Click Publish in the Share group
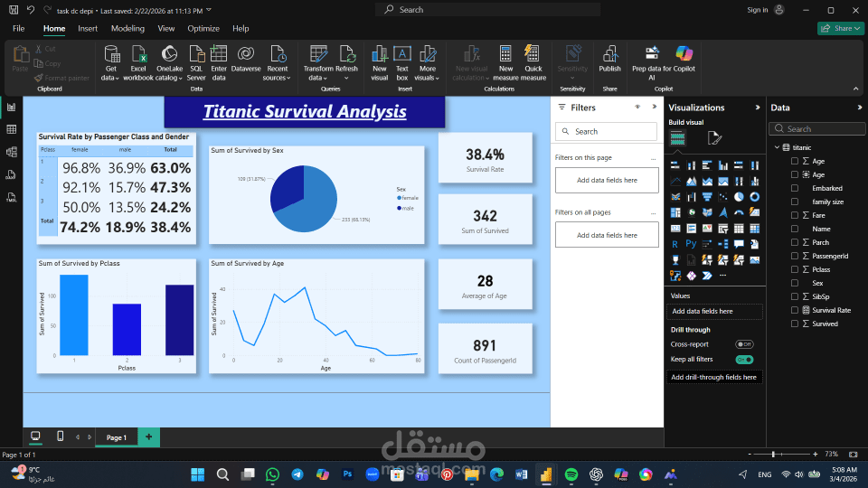This screenshot has width=868, height=488. pos(609,60)
